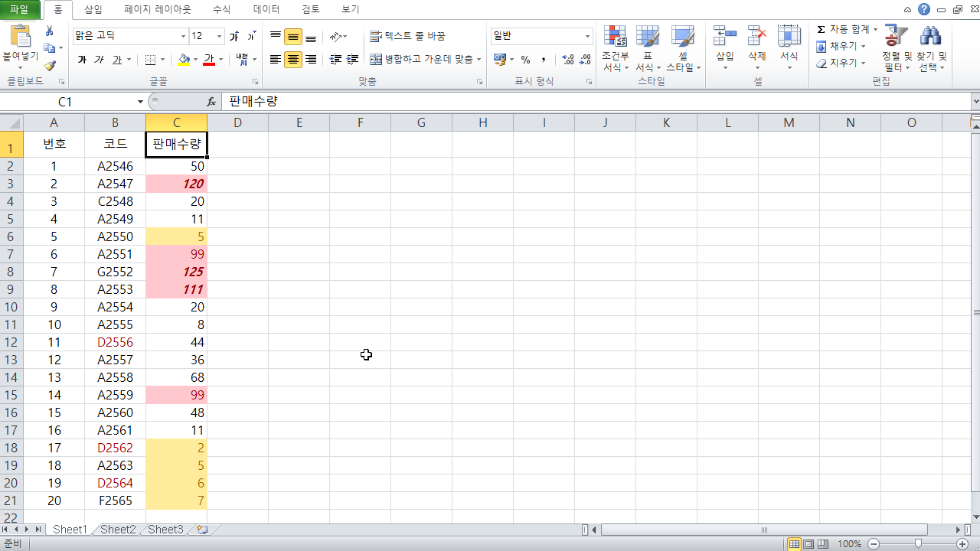This screenshot has height=551, width=980.
Task: Decrease font size with the small 가 icon
Action: click(252, 36)
